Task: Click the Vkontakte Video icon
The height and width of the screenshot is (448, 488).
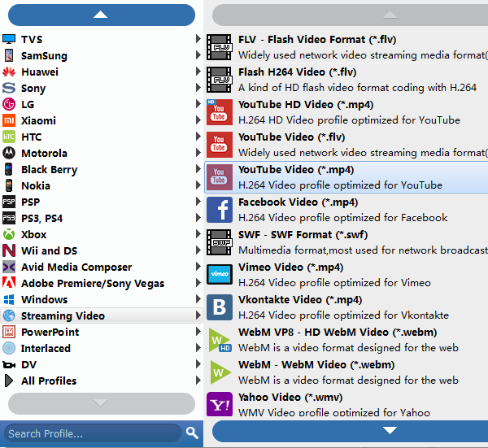Action: click(220, 307)
